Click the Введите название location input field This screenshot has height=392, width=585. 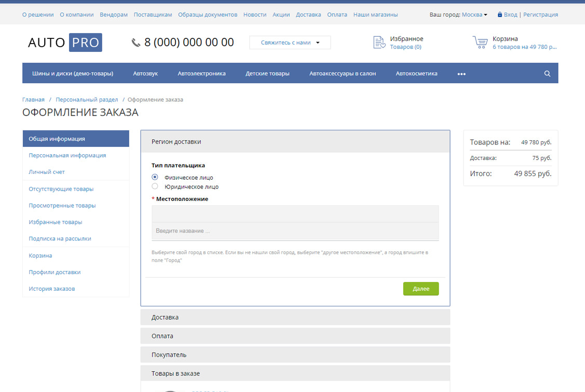click(295, 231)
